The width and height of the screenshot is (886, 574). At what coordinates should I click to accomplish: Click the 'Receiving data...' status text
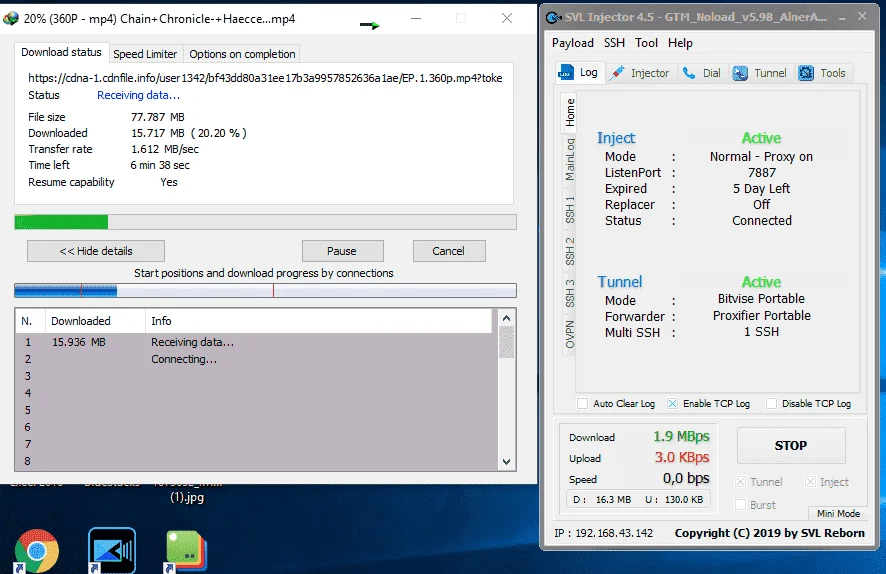click(138, 95)
